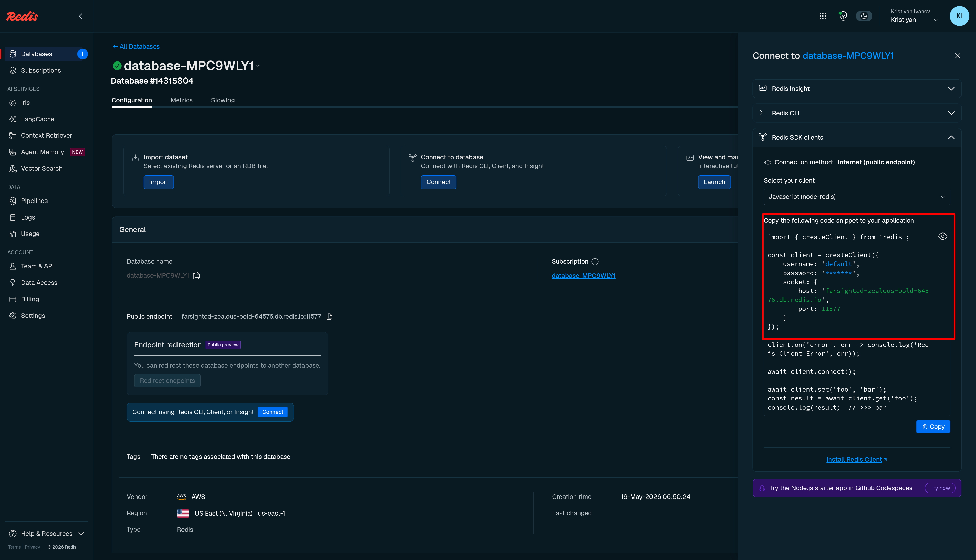This screenshot has width=976, height=560.
Task: Click Connect in Connect to database card
Action: point(438,182)
